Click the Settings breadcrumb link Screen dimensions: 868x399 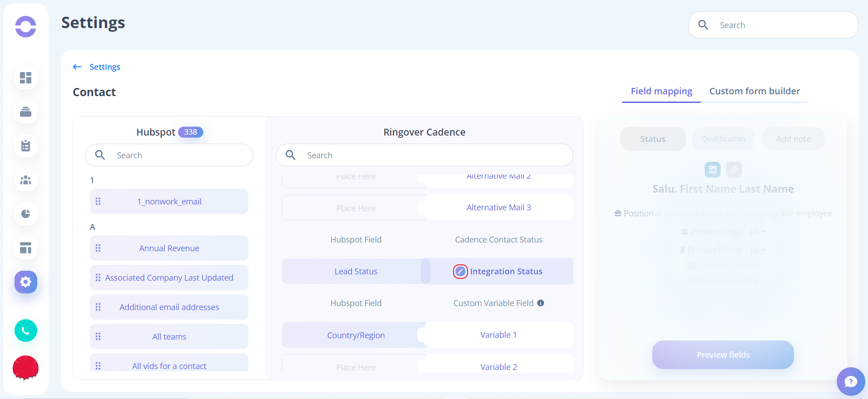click(x=105, y=67)
